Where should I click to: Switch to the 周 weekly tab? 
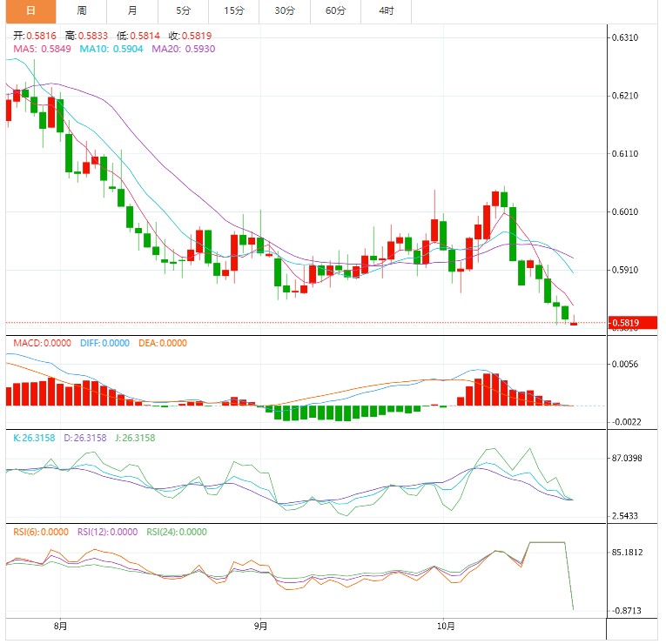[x=82, y=11]
